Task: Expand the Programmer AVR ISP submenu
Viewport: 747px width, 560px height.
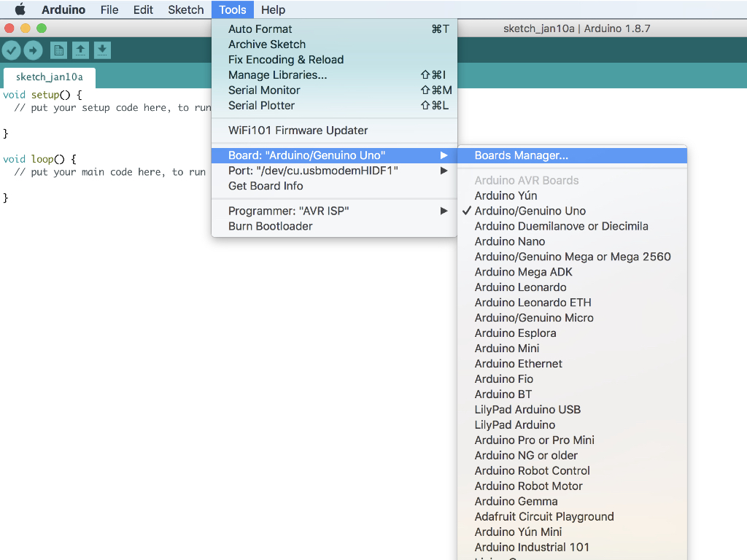Action: pyautogui.click(x=334, y=211)
